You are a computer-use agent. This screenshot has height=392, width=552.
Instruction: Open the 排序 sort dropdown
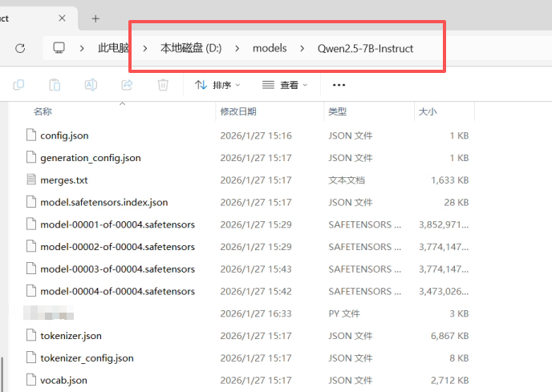coord(217,85)
